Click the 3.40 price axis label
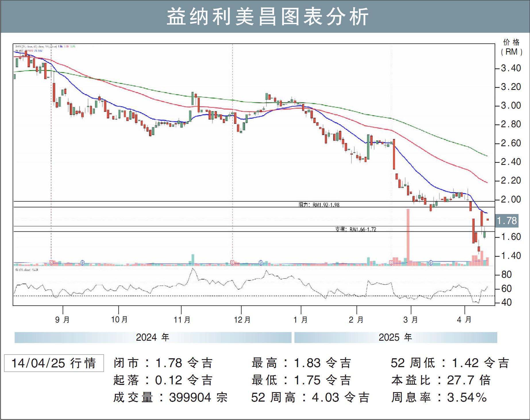This screenshot has width=530, height=420. click(x=511, y=68)
